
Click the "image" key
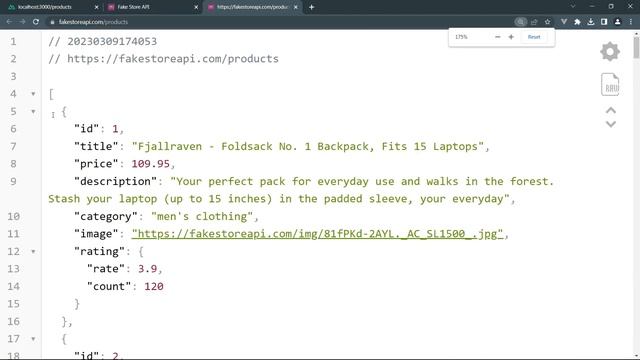[x=96, y=234]
